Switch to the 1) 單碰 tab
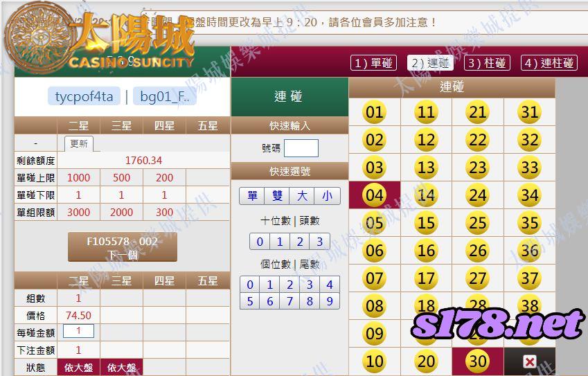 point(373,63)
